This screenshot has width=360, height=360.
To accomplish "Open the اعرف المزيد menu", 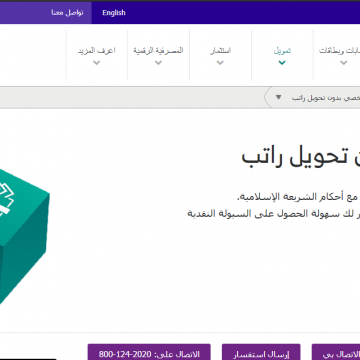I will point(97,51).
